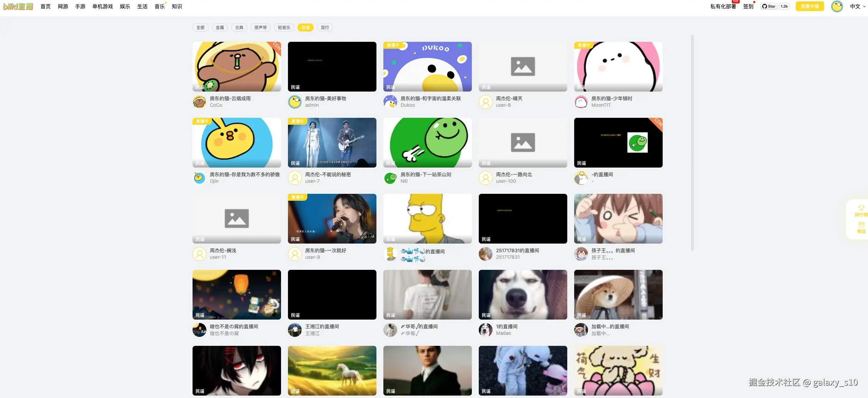Enable the 流行 music filter
The width and height of the screenshot is (868, 398).
324,27
